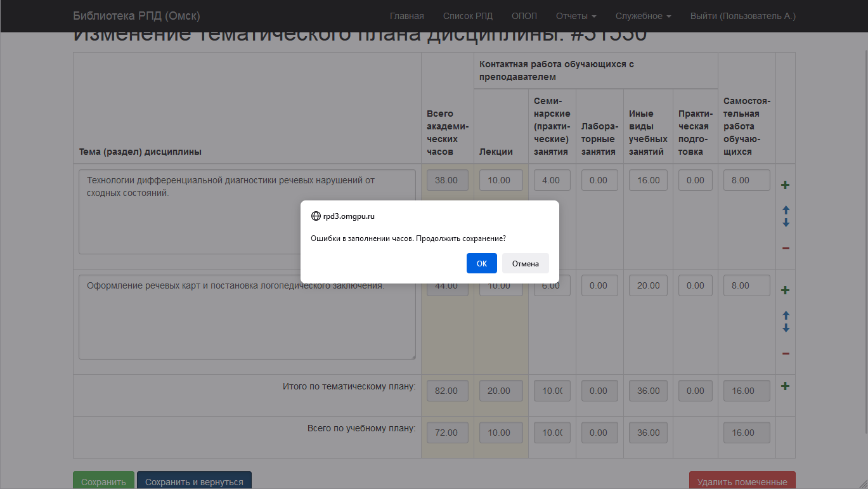Viewport: 868px width, 489px height.
Task: Click the Самостоятельная работа обучающихся header
Action: click(x=747, y=126)
